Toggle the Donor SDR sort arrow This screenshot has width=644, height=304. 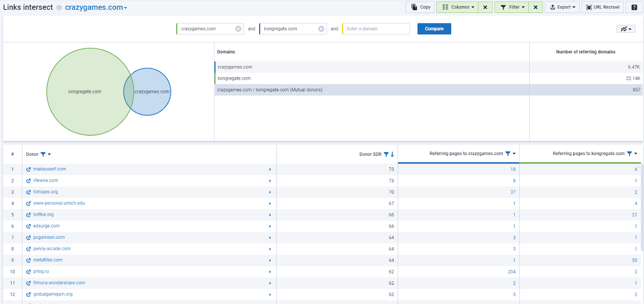pos(392,154)
